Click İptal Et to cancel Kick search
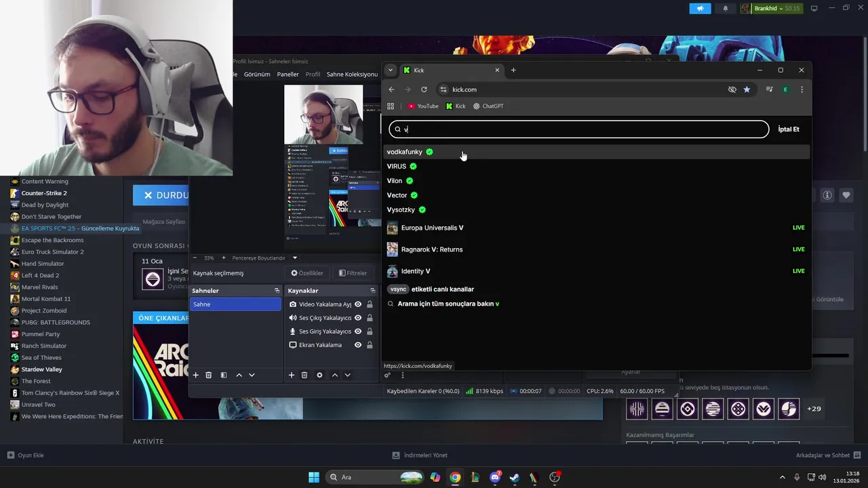The height and width of the screenshot is (488, 868). (x=789, y=129)
